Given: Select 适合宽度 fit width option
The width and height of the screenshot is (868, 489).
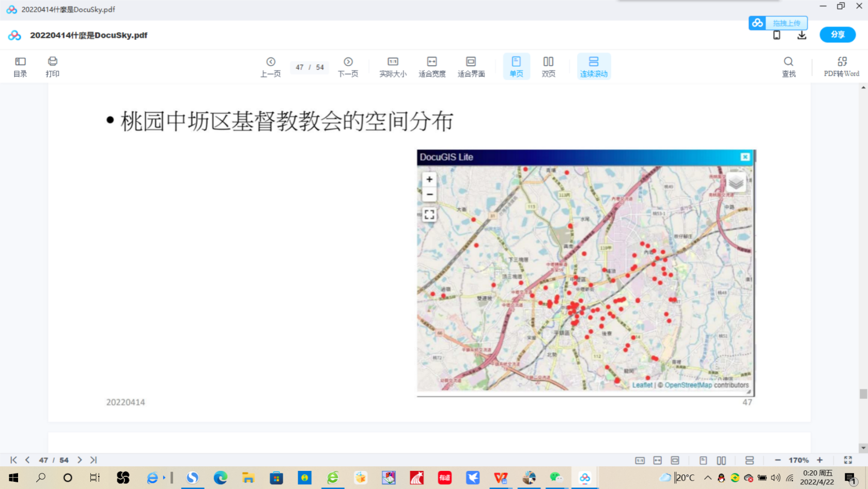Looking at the screenshot, I should point(432,67).
